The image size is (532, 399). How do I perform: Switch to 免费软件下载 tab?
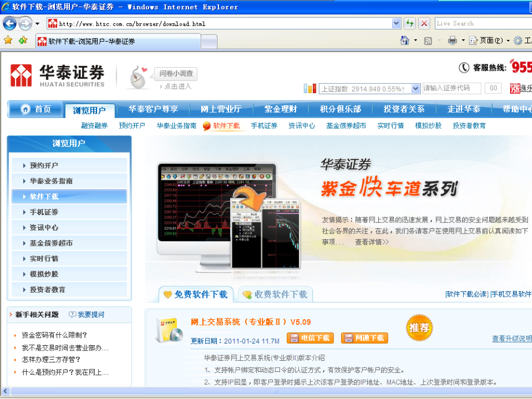pos(196,294)
